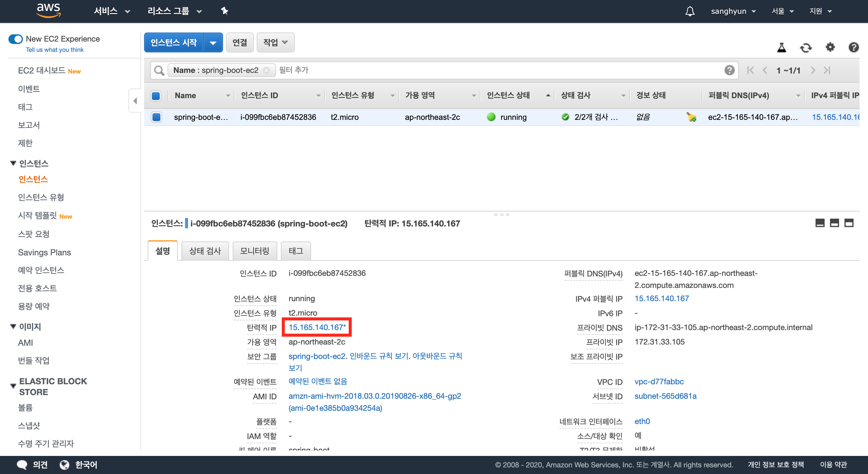Switch to the 모니터링 tab
The image size is (868, 474).
coord(254,251)
